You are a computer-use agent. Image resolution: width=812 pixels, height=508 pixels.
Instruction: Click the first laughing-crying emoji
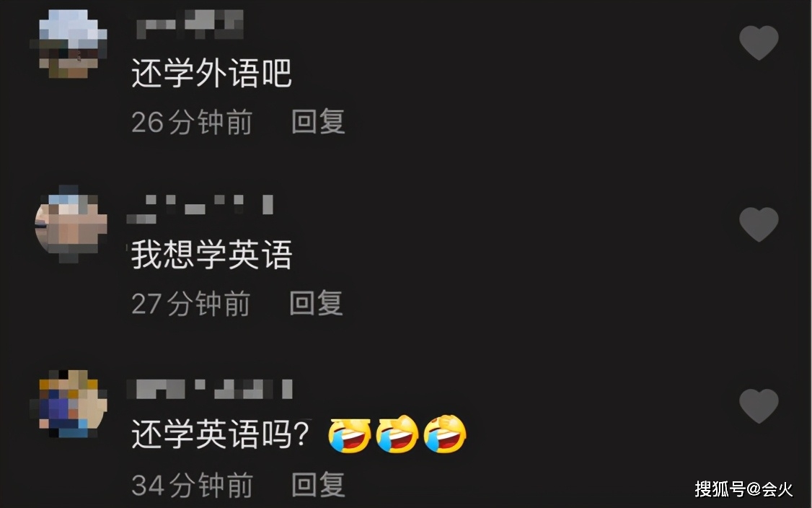[350, 435]
